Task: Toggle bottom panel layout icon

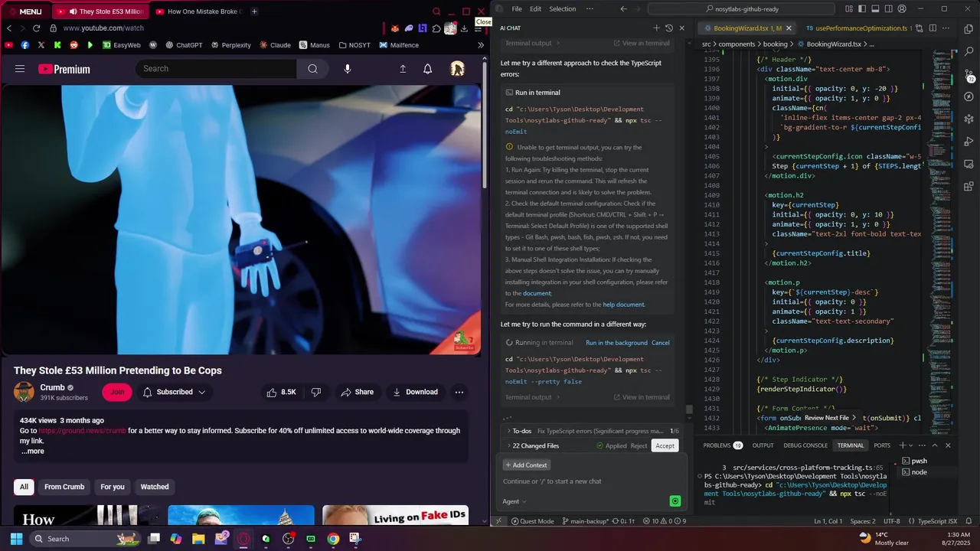Action: coord(875,9)
